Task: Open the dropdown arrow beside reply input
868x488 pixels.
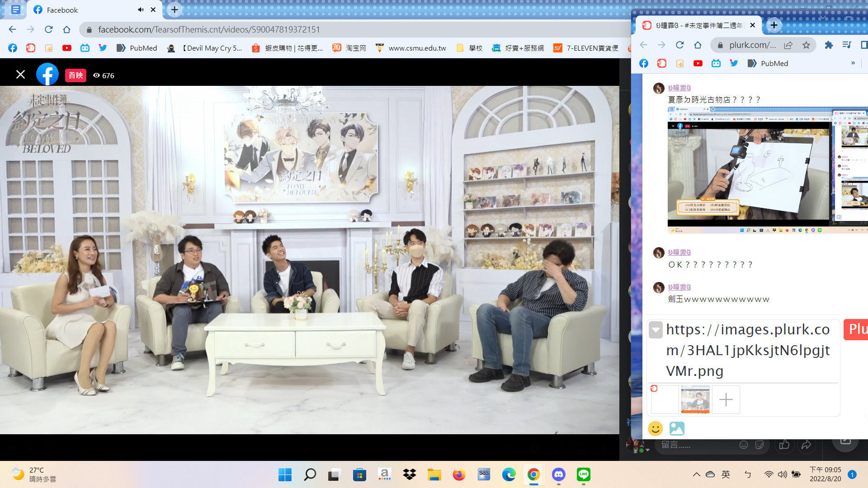Action: (656, 330)
